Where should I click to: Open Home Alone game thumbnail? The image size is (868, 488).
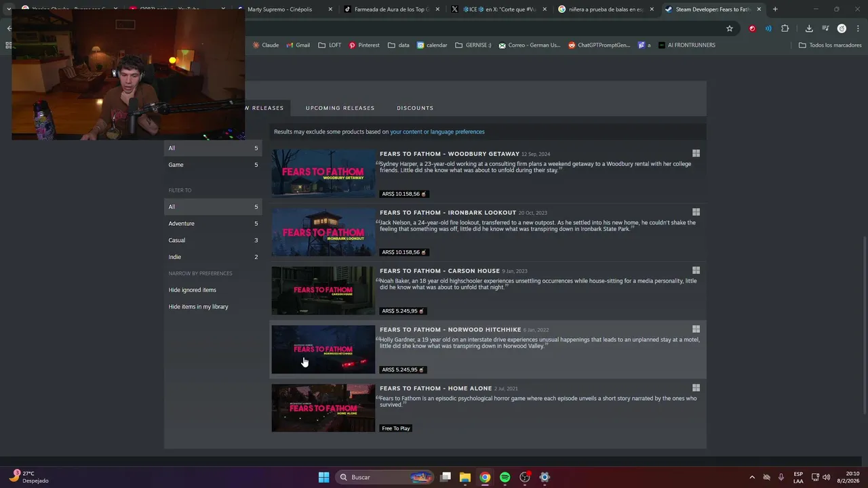(x=323, y=408)
